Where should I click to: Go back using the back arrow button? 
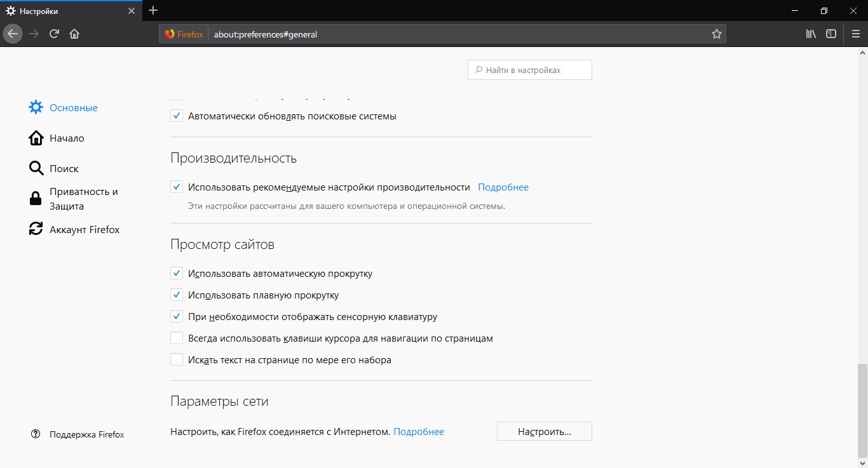click(13, 34)
